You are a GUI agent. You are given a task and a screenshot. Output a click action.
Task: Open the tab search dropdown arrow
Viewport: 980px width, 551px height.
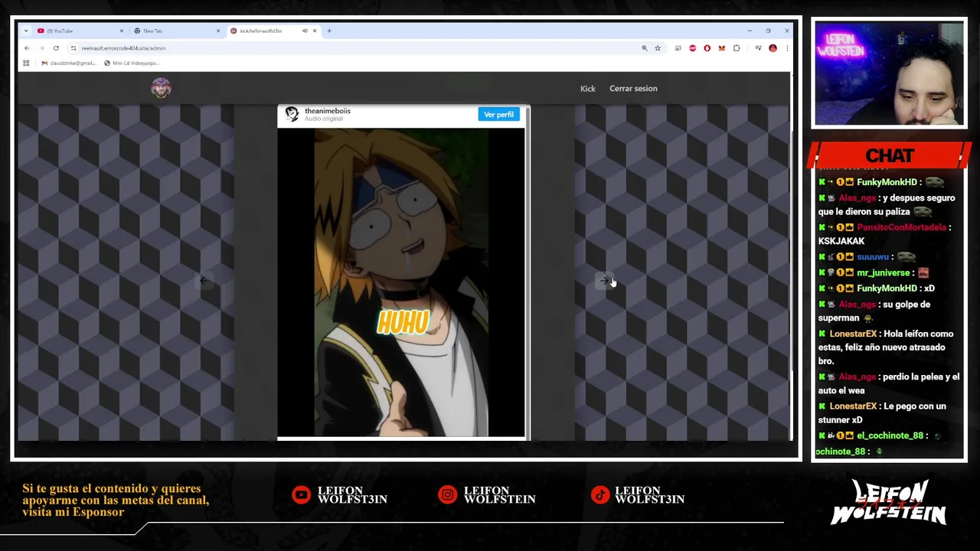click(26, 31)
